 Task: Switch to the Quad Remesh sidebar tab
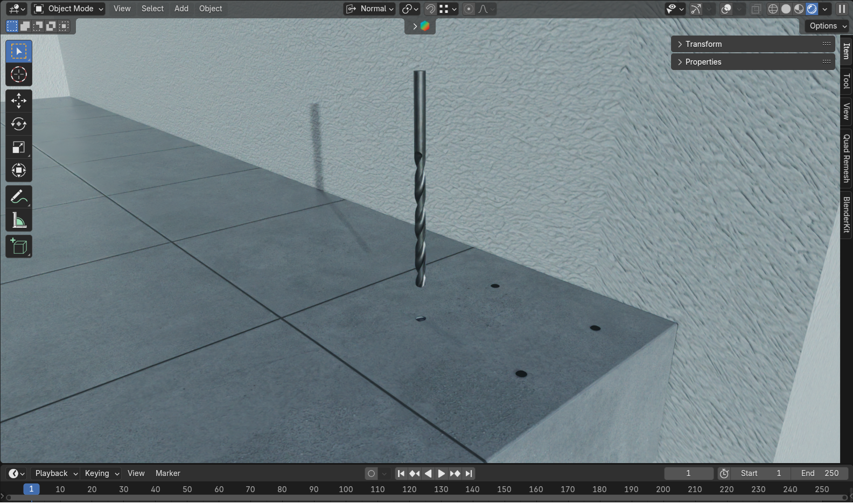tap(847, 158)
